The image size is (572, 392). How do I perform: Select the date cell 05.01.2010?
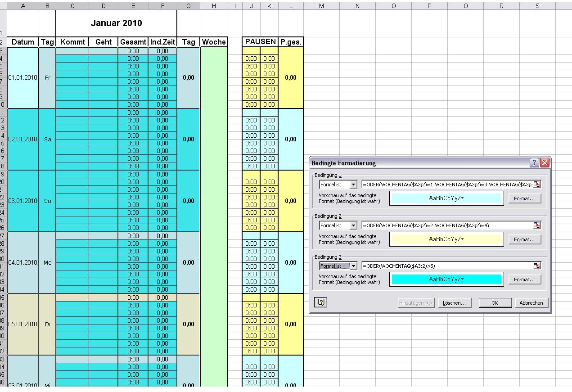23,324
